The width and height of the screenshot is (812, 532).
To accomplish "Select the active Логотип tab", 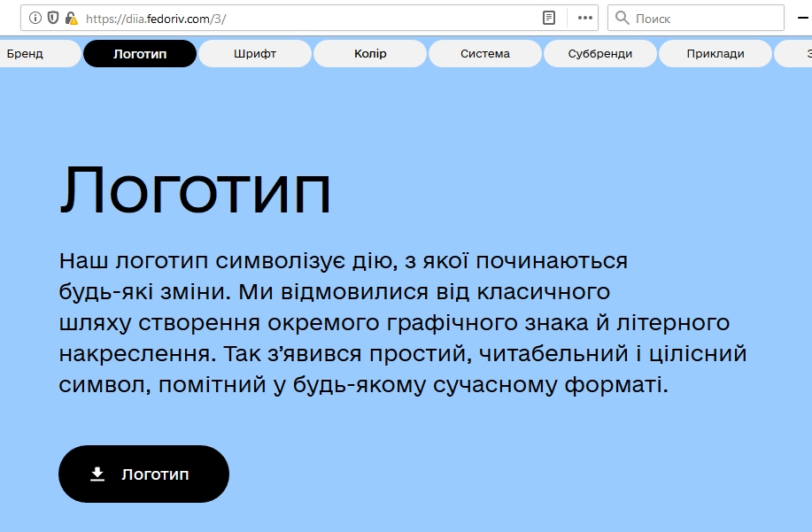I will [x=140, y=54].
